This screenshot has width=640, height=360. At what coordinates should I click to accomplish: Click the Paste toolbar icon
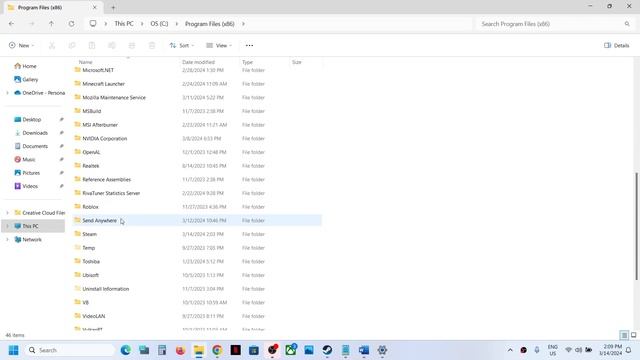[x=92, y=45]
